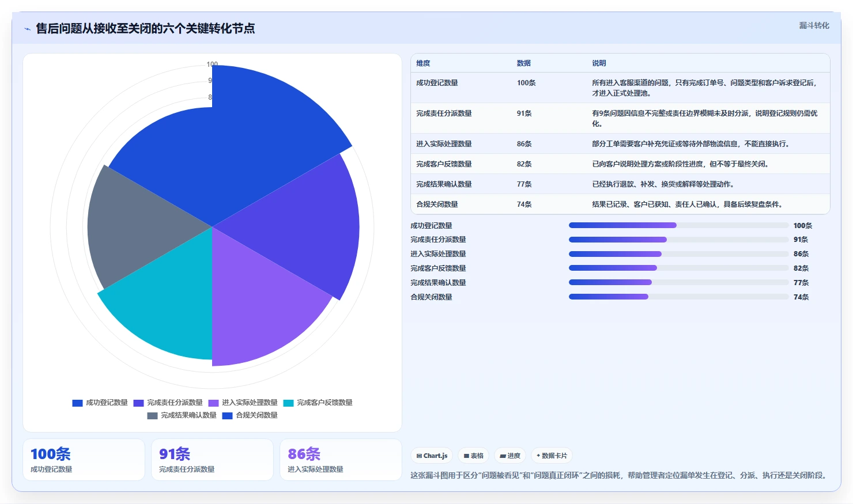Screen dimensions: 853x504
Task: Click the 完成客户反馈数量 progress bar
Action: [x=678, y=268]
